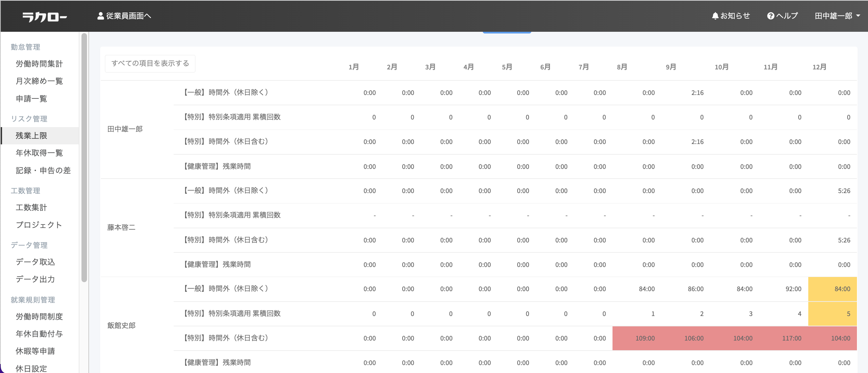Viewport: 868px width, 373px height.
Task: Click 藤本啓二's 【一般】時間外 12月 value 5:26
Action: [844, 191]
